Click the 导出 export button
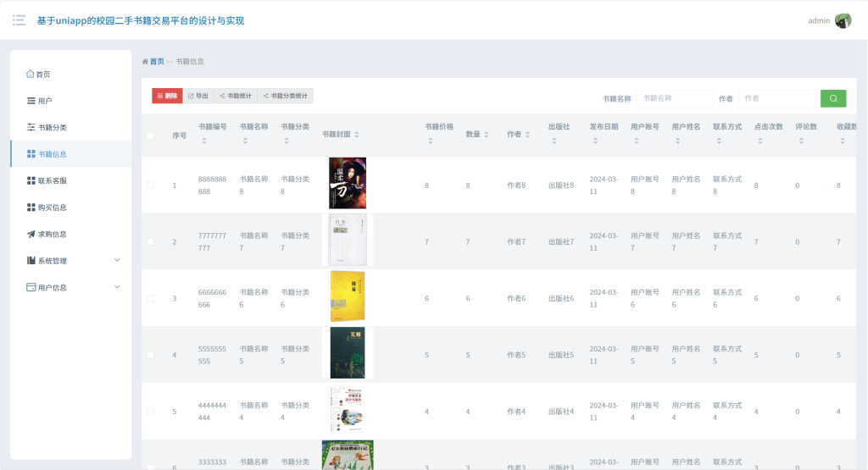 (198, 96)
